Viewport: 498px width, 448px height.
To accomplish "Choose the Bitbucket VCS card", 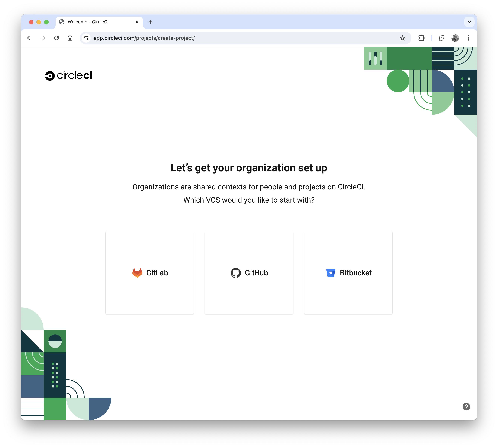I will pyautogui.click(x=348, y=273).
